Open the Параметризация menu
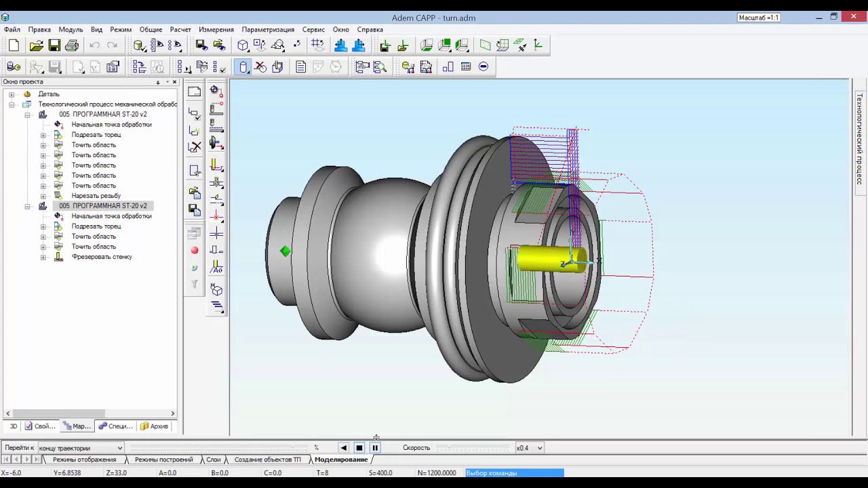Image resolution: width=868 pixels, height=488 pixels. [268, 30]
